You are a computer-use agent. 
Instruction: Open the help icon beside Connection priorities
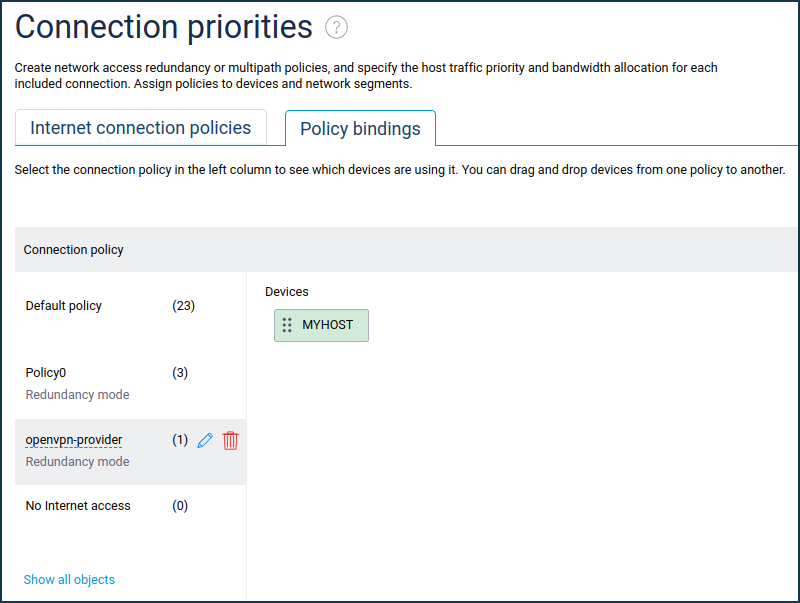tap(336, 27)
